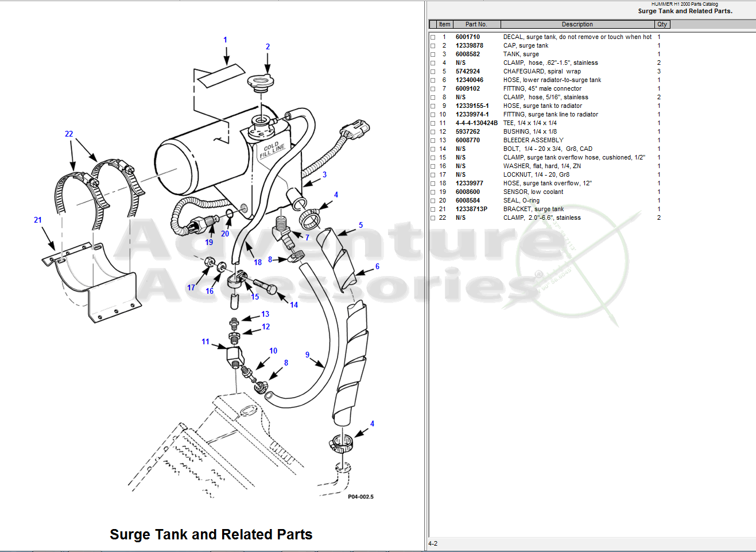
Task: Select callout 21 by the bracket
Action: tap(38, 220)
